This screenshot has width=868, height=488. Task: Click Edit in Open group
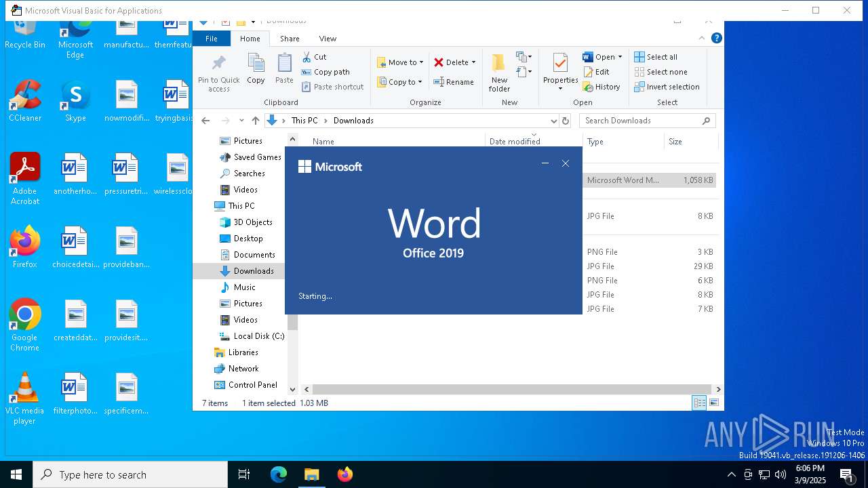coord(596,72)
